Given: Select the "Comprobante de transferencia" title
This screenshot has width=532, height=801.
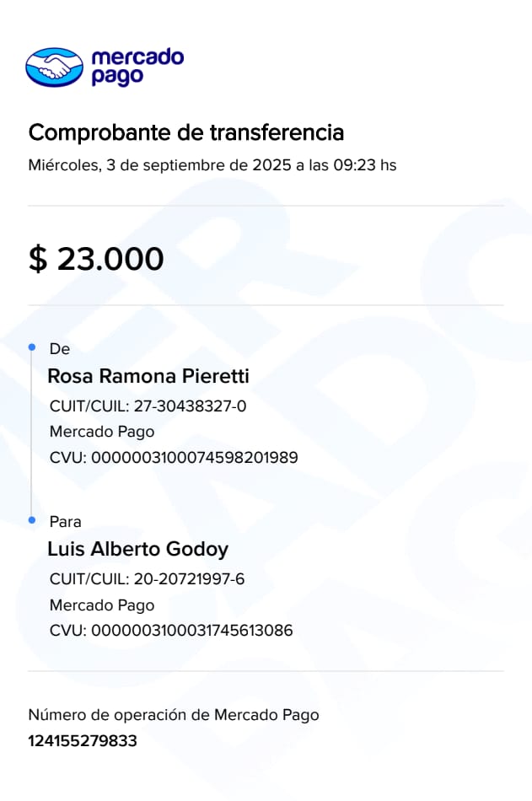Looking at the screenshot, I should 186,132.
